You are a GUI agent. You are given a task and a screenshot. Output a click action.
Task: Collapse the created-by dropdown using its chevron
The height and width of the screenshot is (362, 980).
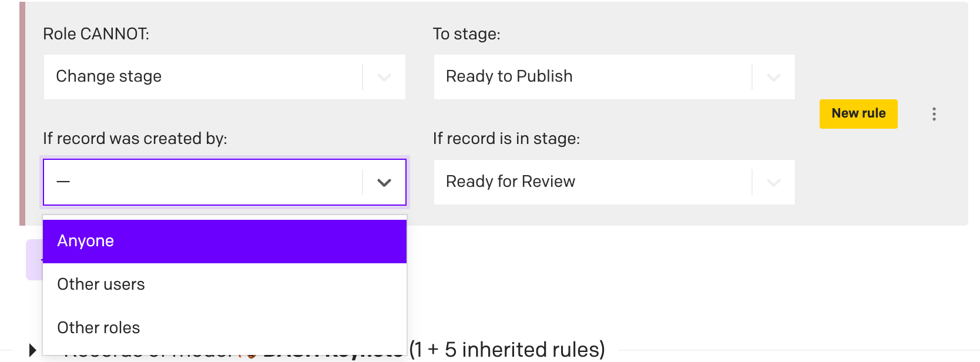[x=384, y=182]
